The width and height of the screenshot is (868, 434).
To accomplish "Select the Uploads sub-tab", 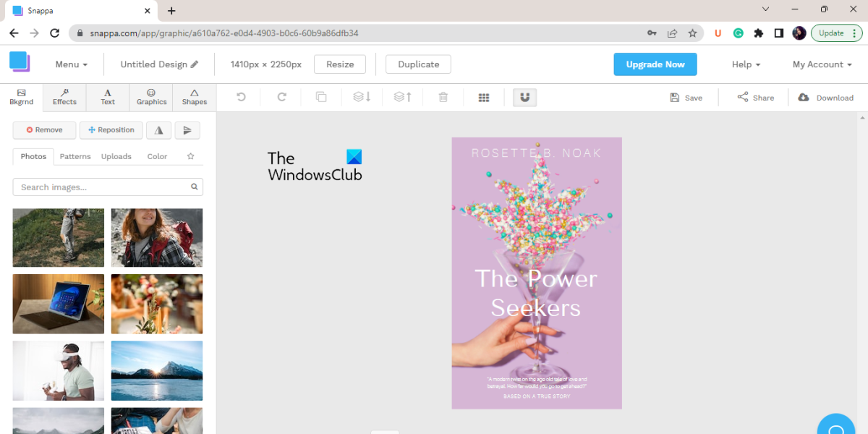I will pyautogui.click(x=116, y=156).
